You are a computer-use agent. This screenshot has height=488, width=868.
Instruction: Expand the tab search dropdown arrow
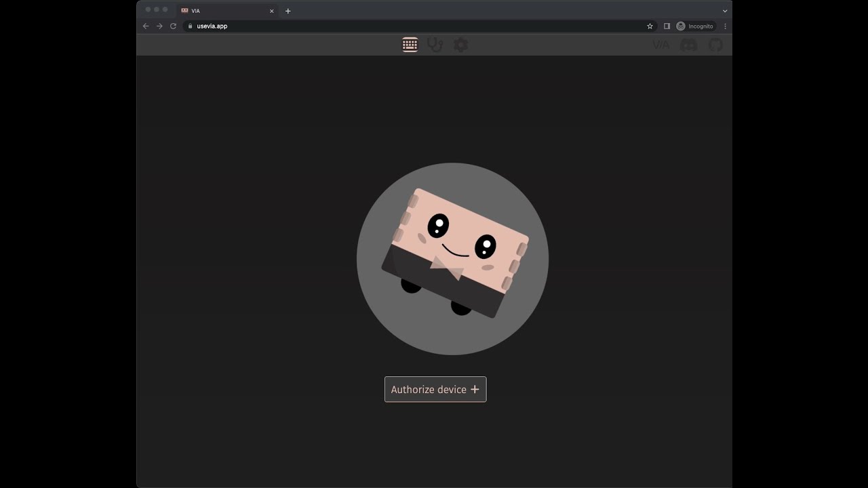724,11
